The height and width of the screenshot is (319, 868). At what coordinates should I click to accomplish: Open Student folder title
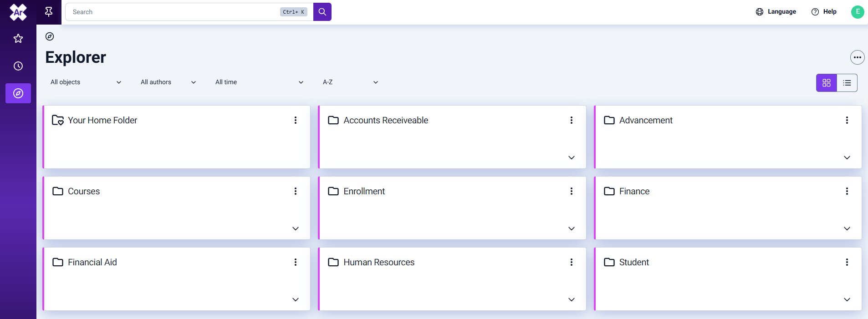[x=634, y=262]
